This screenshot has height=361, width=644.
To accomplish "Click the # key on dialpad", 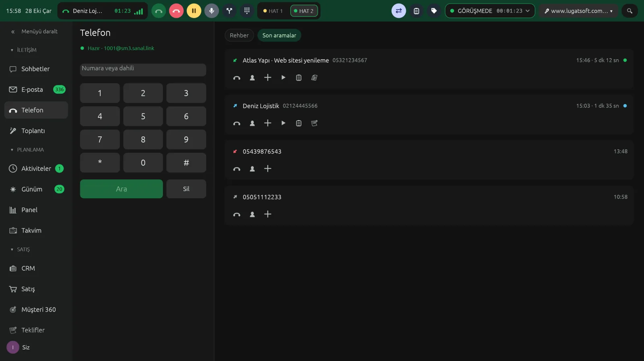I will (x=186, y=163).
